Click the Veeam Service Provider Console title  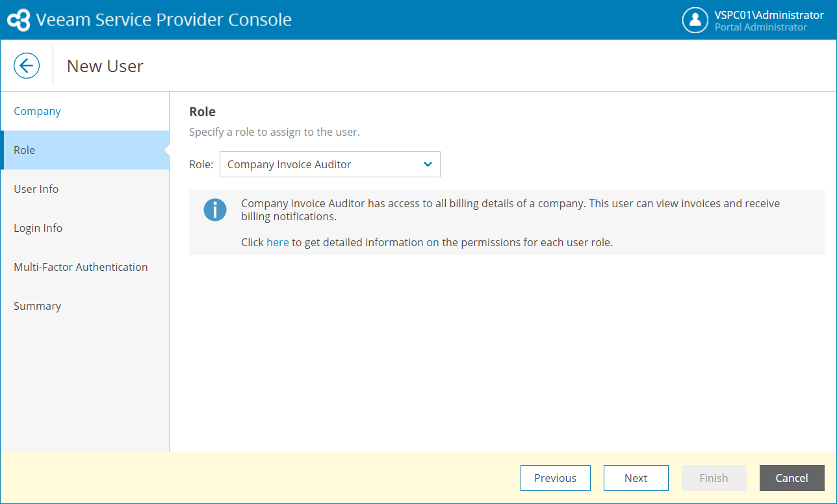coord(164,19)
